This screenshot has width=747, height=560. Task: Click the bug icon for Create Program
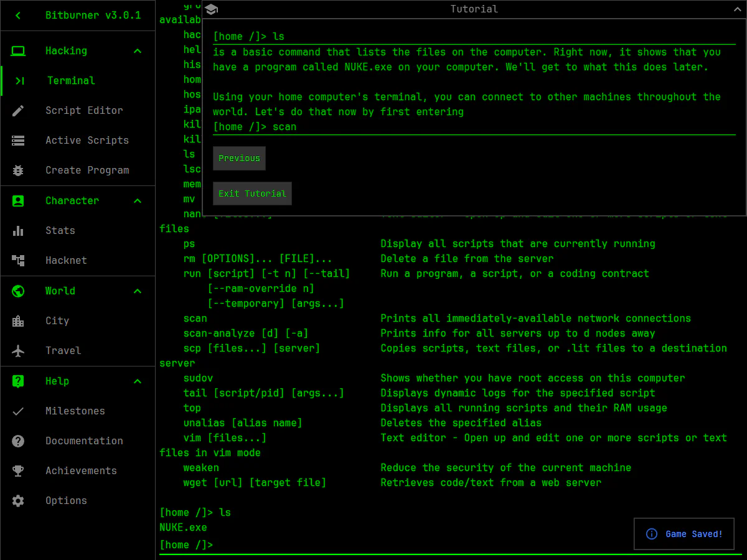[x=18, y=170]
